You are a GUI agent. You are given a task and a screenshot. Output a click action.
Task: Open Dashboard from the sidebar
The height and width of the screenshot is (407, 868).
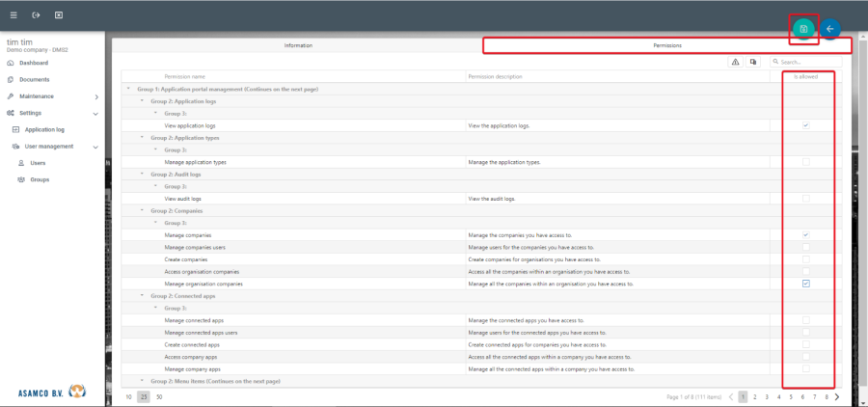click(x=34, y=63)
